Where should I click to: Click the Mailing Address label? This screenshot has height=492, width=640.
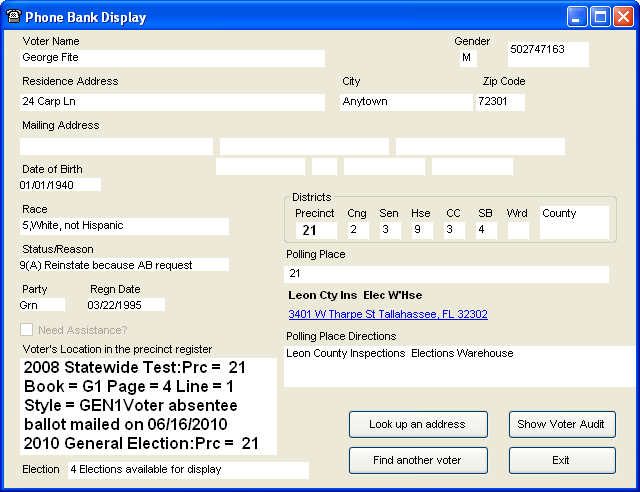pos(61,125)
